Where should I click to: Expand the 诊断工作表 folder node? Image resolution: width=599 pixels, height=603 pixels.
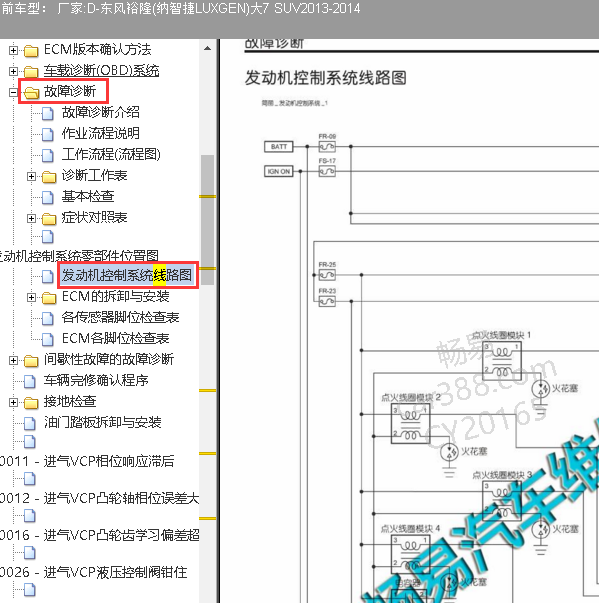coord(32,177)
